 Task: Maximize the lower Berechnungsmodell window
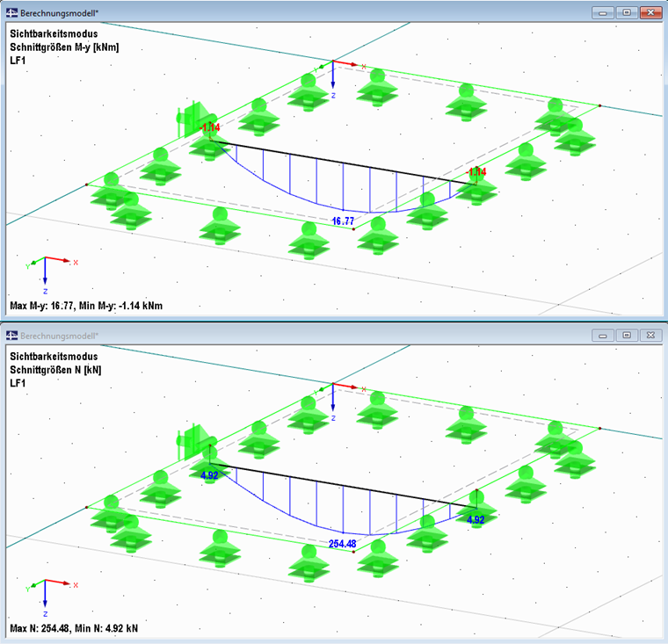click(627, 336)
